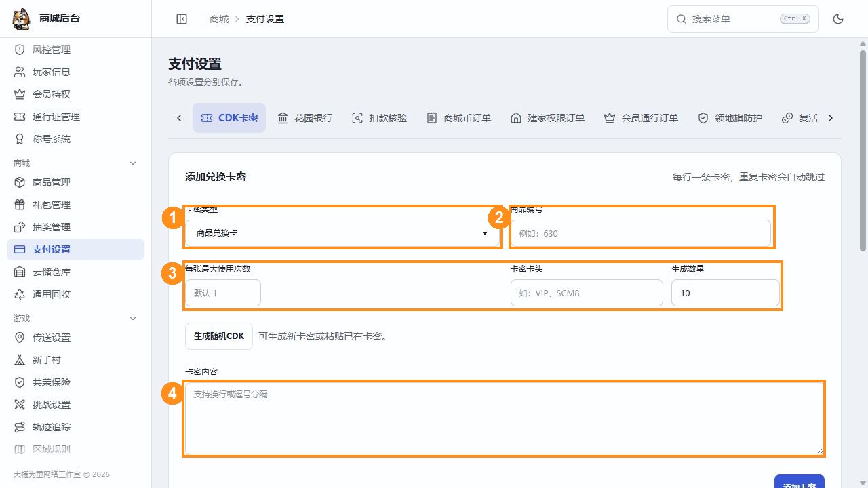Open 礼包管理 in the sidebar
This screenshot has width=868, height=488.
click(75, 205)
